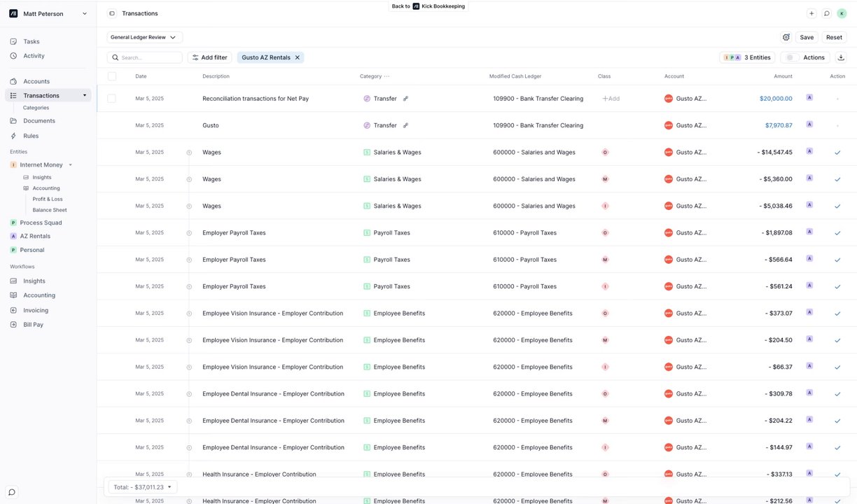Click the download export icon
This screenshot has width=857, height=504.
pos(841,57)
